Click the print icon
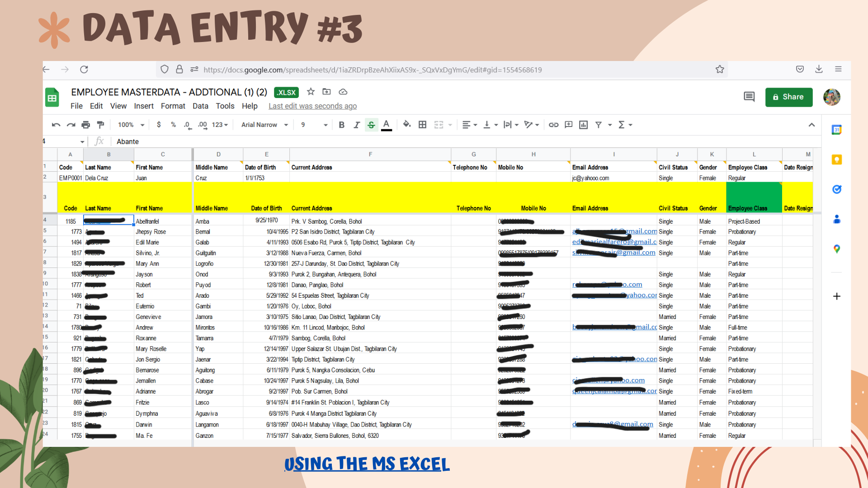Screen dimensions: 868x488 pos(86,125)
